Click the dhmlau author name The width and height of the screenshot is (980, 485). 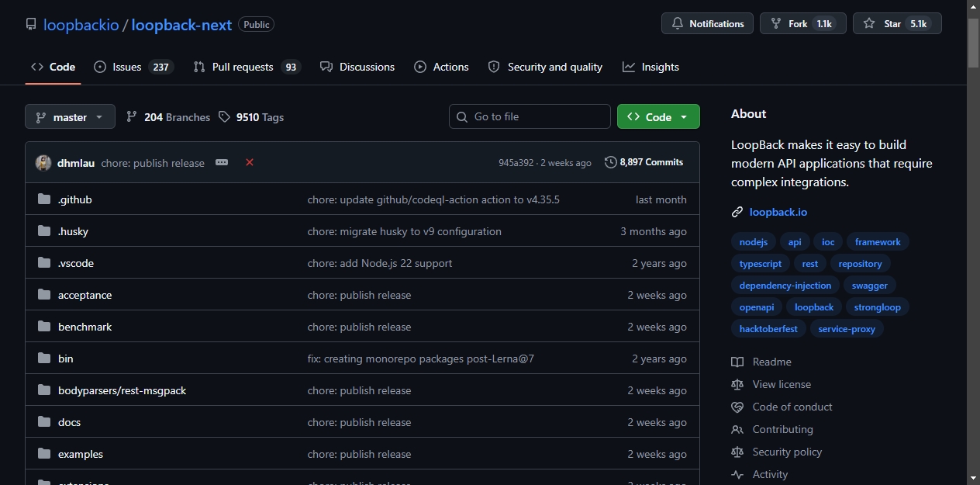[76, 163]
